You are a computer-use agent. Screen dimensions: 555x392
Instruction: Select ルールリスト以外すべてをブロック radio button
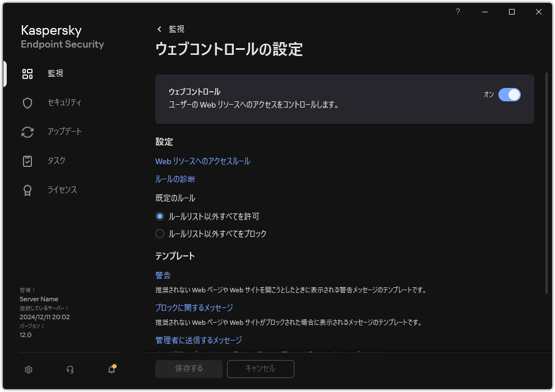pos(160,234)
